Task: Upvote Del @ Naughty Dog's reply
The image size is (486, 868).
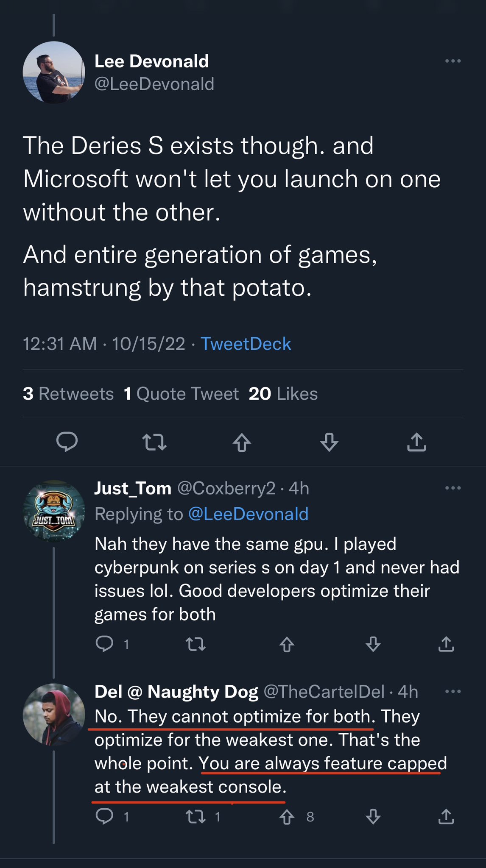Action: tap(287, 817)
